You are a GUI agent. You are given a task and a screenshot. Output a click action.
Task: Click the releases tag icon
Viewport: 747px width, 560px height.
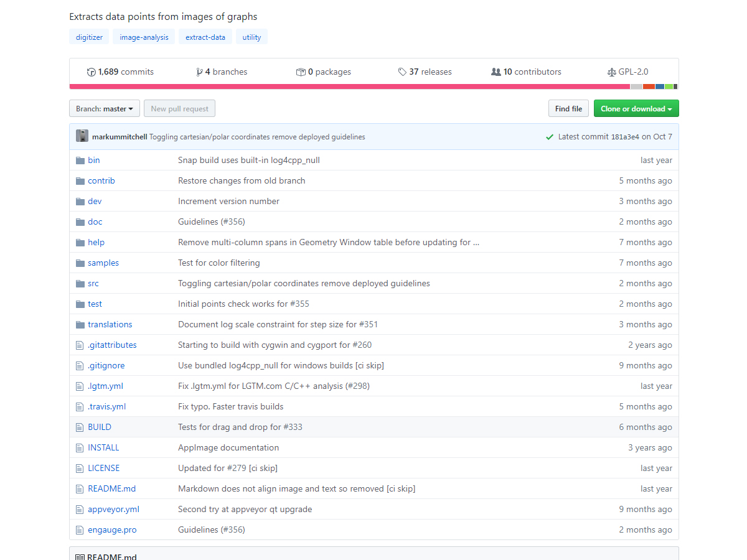tap(402, 72)
